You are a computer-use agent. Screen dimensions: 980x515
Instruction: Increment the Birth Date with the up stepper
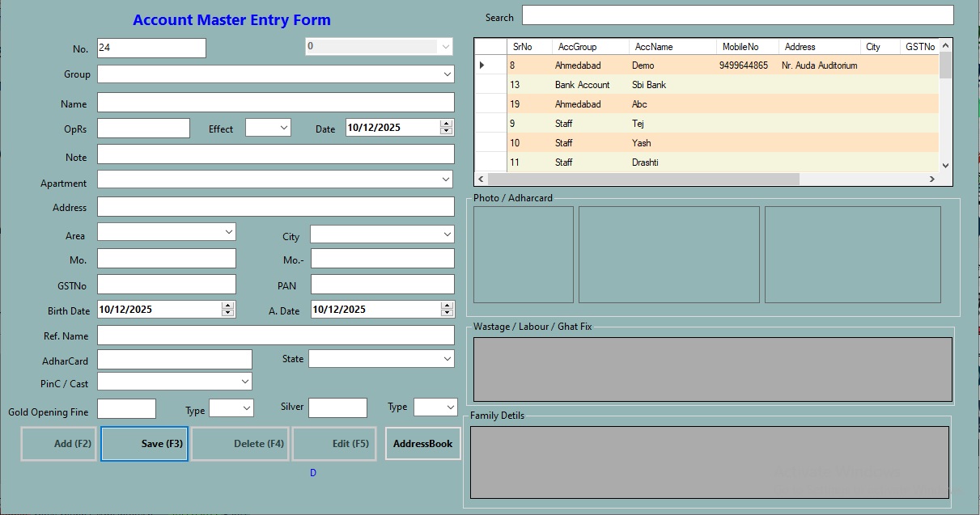pos(227,305)
